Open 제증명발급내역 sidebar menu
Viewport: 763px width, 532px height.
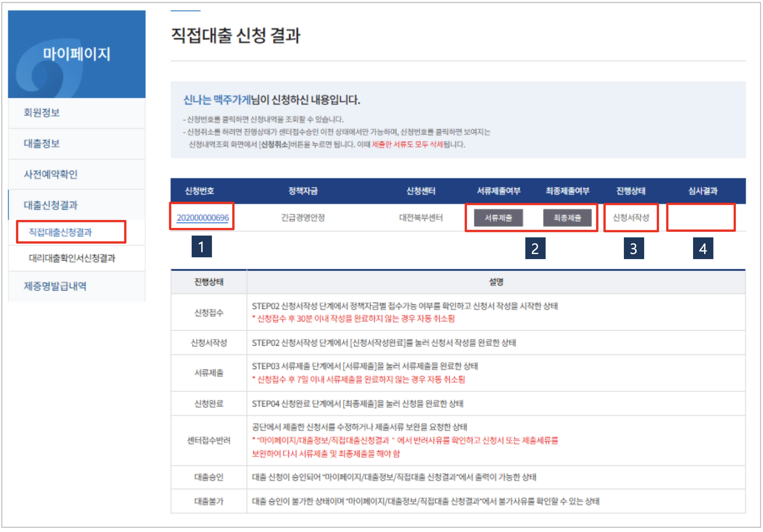(55, 286)
